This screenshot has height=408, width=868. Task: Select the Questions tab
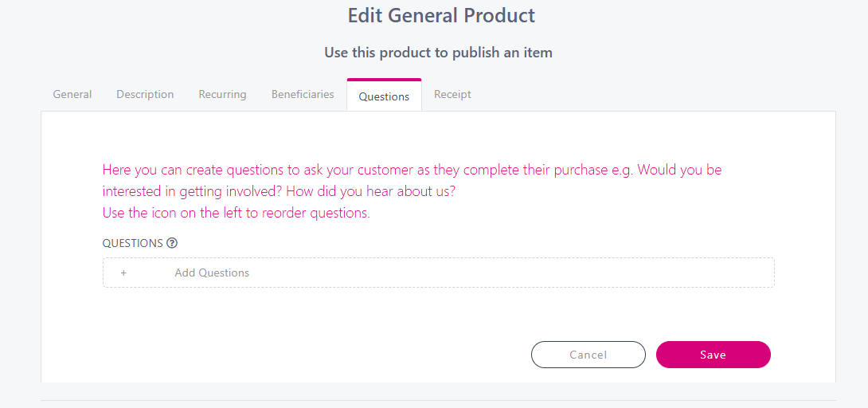click(384, 96)
